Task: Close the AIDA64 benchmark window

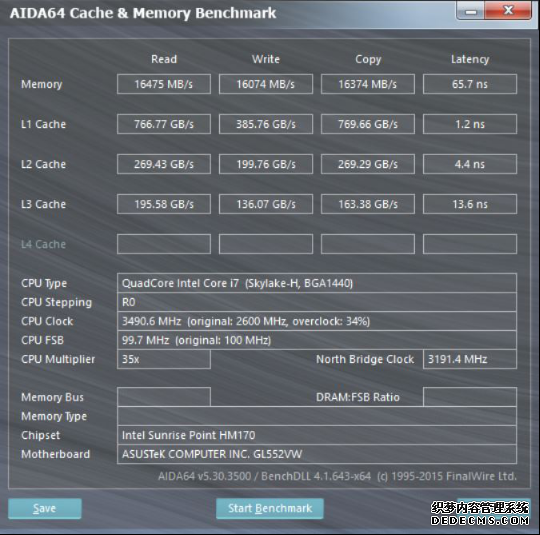Action: 508,11
